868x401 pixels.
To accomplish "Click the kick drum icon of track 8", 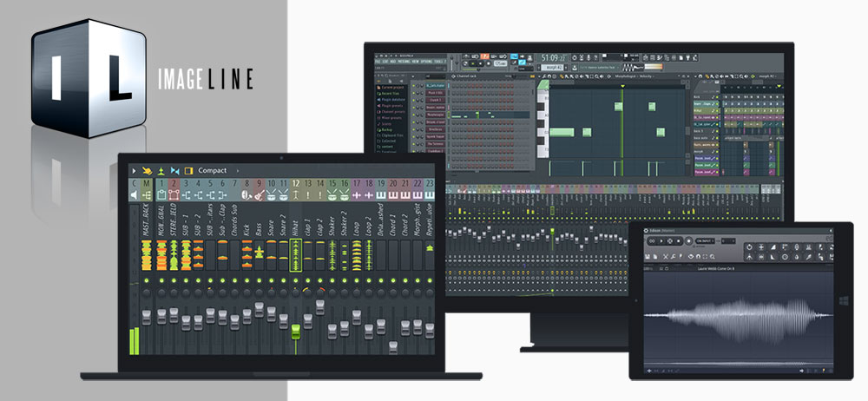I will coord(247,195).
